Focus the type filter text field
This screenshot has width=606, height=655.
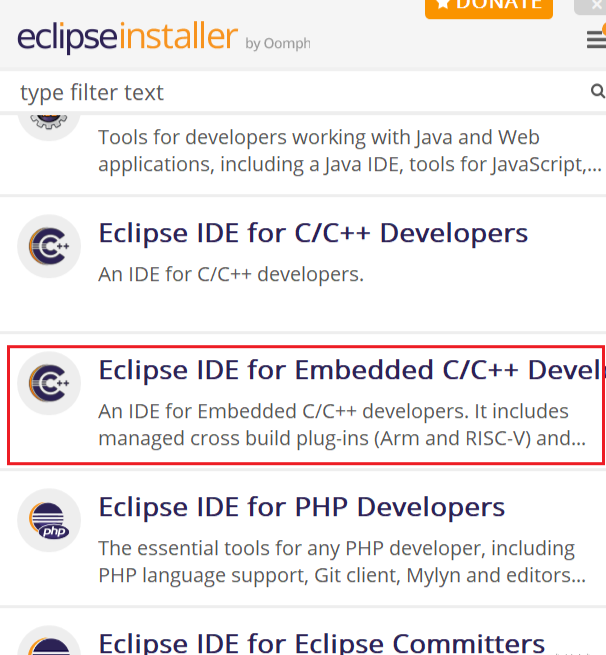(x=303, y=92)
